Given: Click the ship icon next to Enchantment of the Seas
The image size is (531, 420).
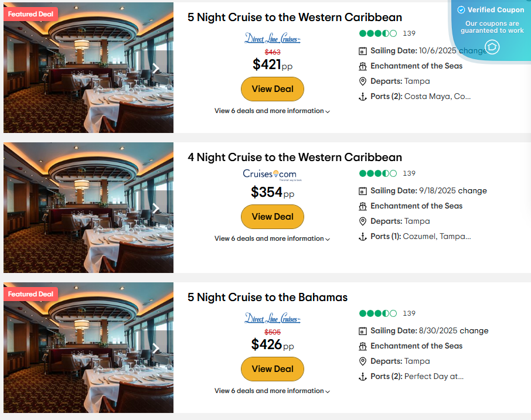Looking at the screenshot, I should [x=363, y=66].
